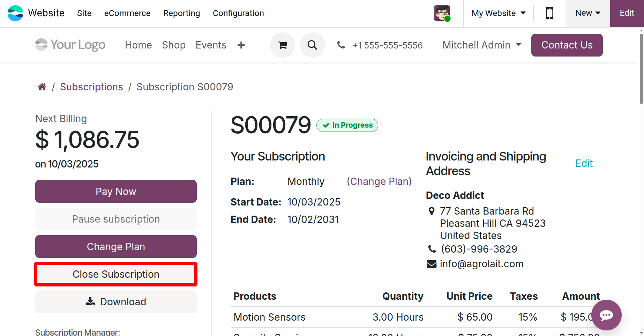Click the Odoo Website app logo
Viewport: 644px width, 336px height.
coord(15,13)
